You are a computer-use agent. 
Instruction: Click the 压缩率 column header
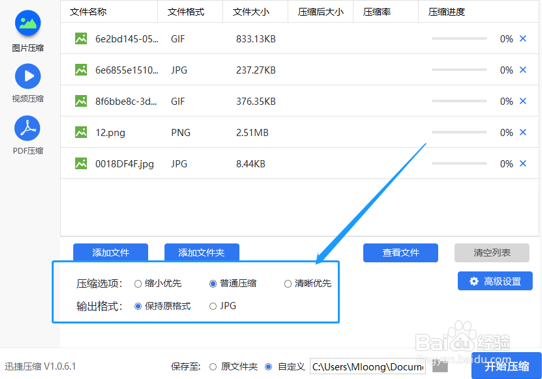[x=377, y=12]
